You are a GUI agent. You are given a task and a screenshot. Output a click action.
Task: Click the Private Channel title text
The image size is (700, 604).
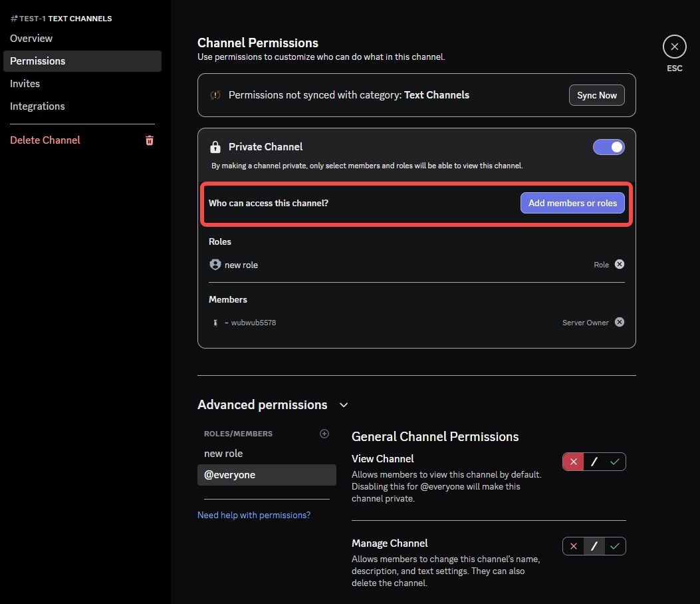265,146
